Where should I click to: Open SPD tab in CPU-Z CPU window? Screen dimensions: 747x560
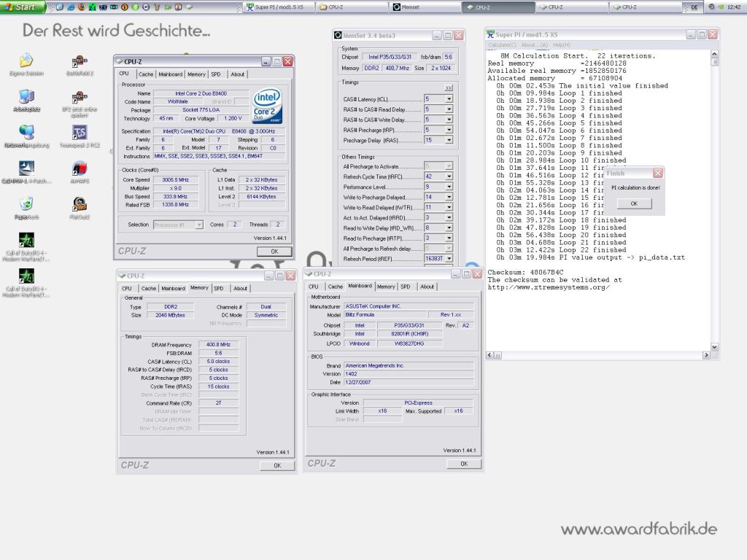point(216,74)
